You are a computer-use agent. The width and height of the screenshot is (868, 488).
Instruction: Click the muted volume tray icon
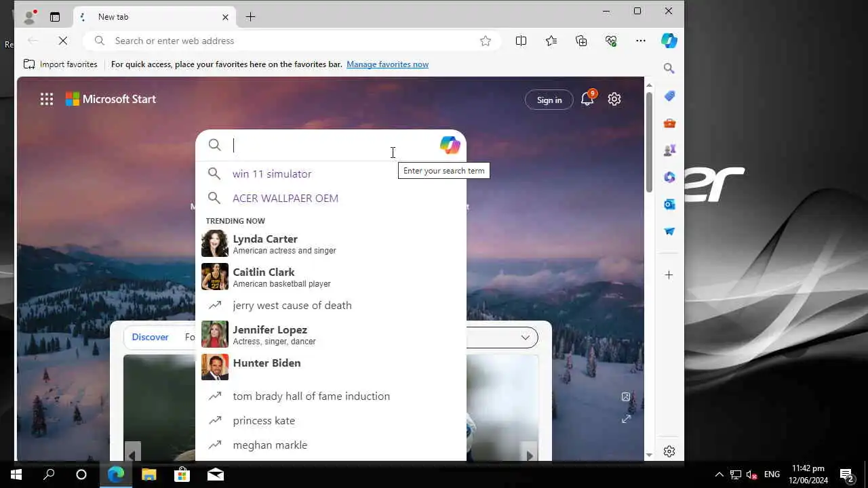click(x=751, y=474)
